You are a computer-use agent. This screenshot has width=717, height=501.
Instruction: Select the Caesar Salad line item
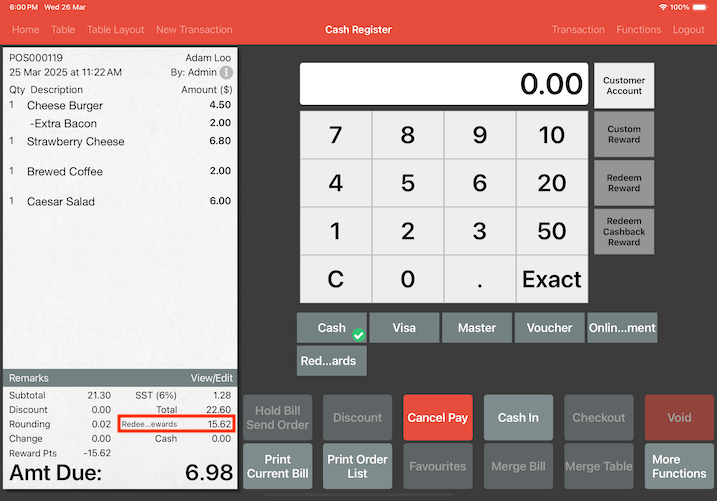click(120, 202)
